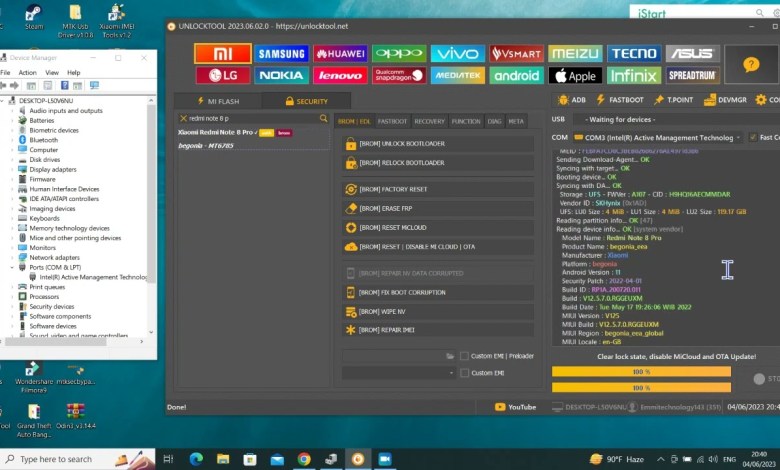This screenshot has height=470, width=780.
Task: Select the Xiaomi MI brand icon
Action: point(222,53)
